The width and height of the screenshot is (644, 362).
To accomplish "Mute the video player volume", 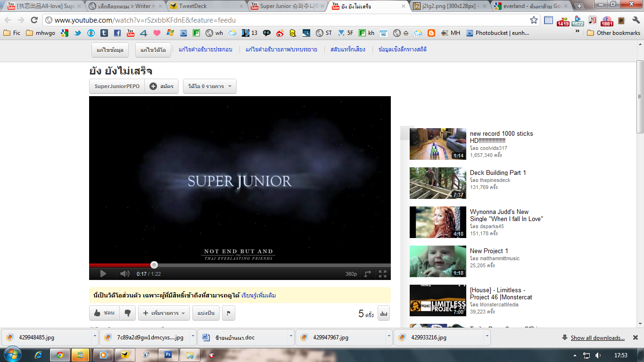I will pyautogui.click(x=124, y=274).
